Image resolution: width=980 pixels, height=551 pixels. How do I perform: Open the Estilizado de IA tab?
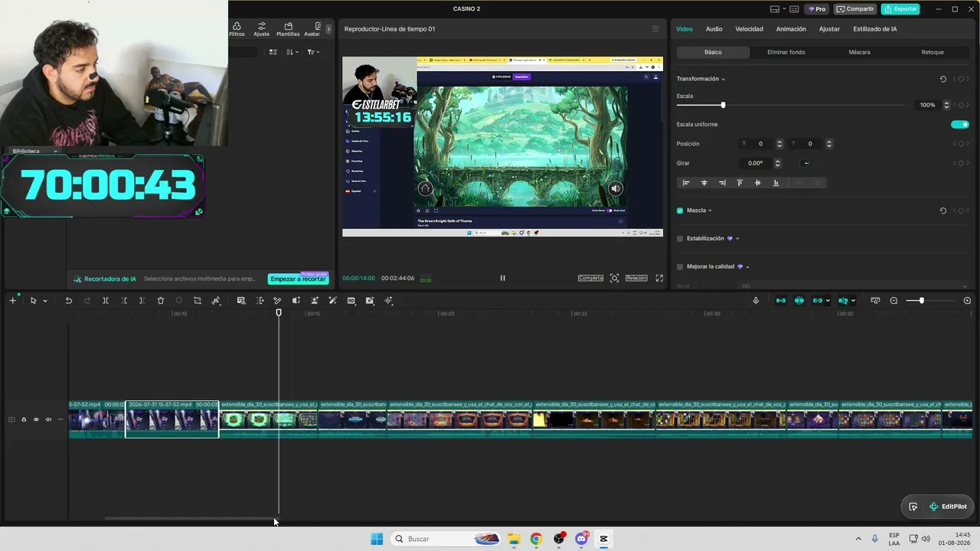875,29
